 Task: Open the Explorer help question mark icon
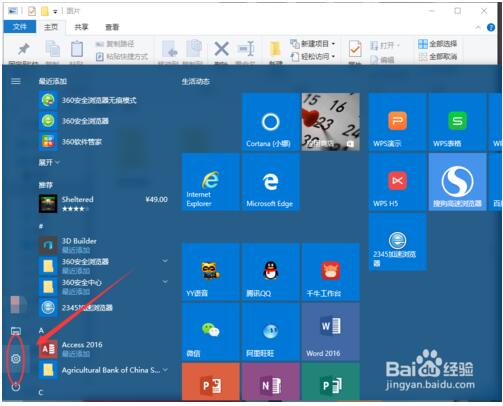click(491, 27)
